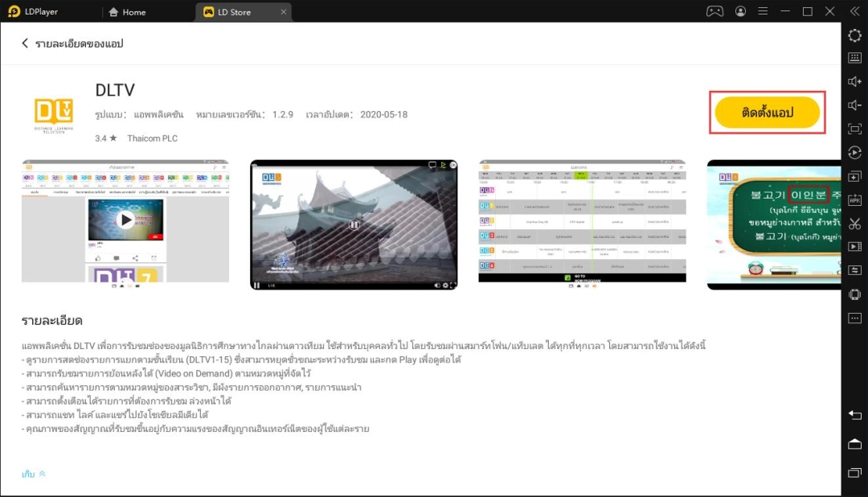
Task: Open the user account icon in the titlebar
Action: (x=740, y=11)
